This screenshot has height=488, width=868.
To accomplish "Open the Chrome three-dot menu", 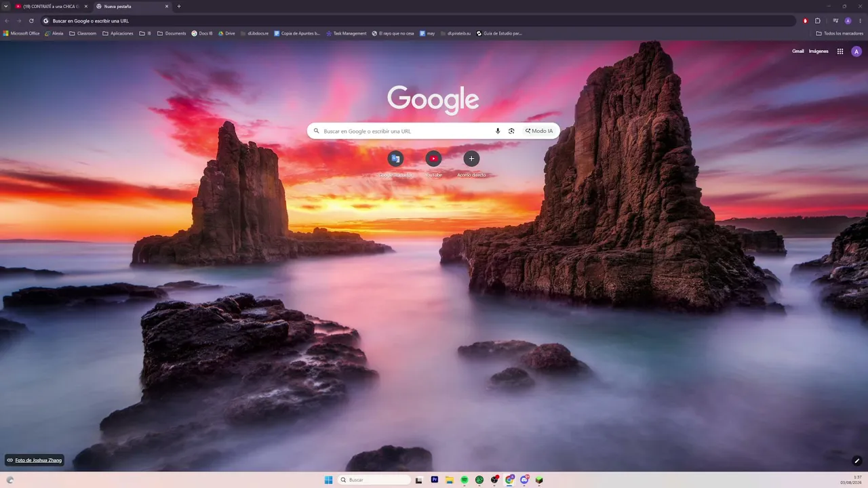I will [861, 21].
